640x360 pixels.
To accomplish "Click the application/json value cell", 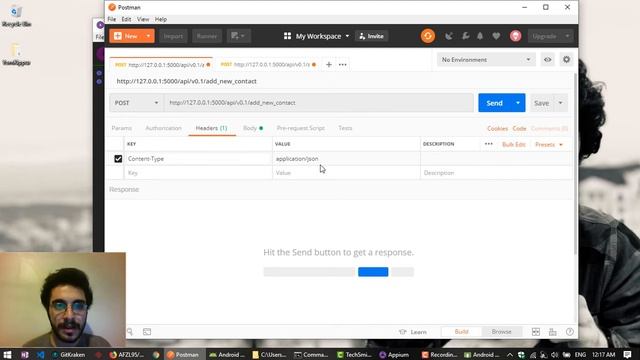I will coord(346,159).
